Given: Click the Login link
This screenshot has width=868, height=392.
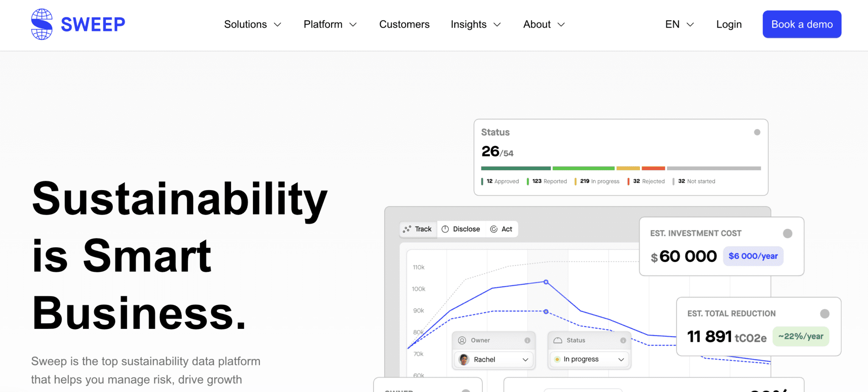Looking at the screenshot, I should coord(729,24).
